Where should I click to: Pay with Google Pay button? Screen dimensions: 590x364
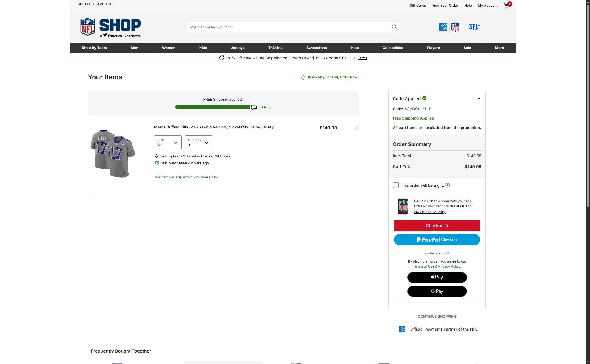coord(437,291)
